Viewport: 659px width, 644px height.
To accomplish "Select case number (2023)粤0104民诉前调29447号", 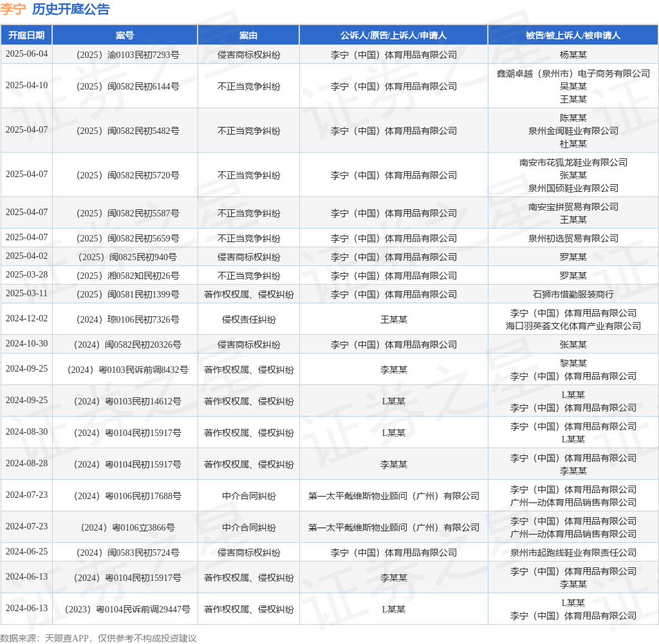I will (x=128, y=609).
